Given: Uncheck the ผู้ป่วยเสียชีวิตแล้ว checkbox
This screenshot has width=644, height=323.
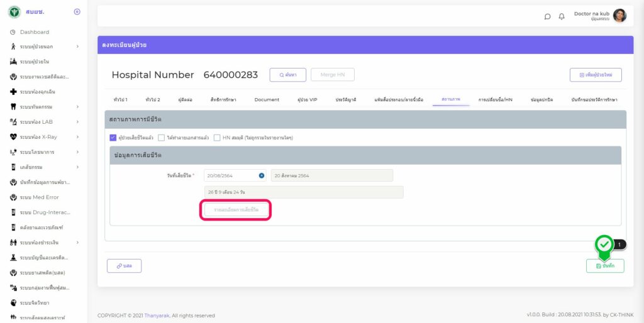Looking at the screenshot, I should point(113,138).
